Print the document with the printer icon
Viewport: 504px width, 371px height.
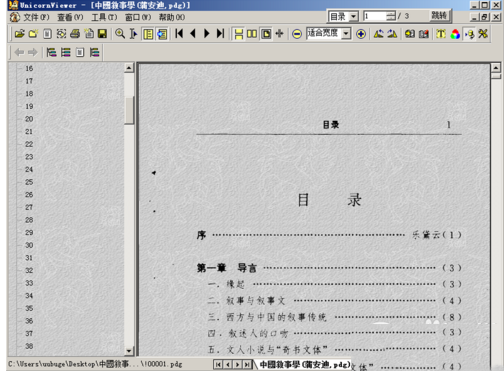coord(75,34)
